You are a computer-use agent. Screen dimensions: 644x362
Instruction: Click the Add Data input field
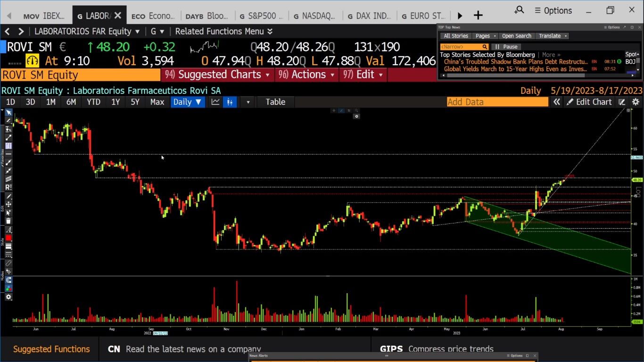click(x=497, y=102)
